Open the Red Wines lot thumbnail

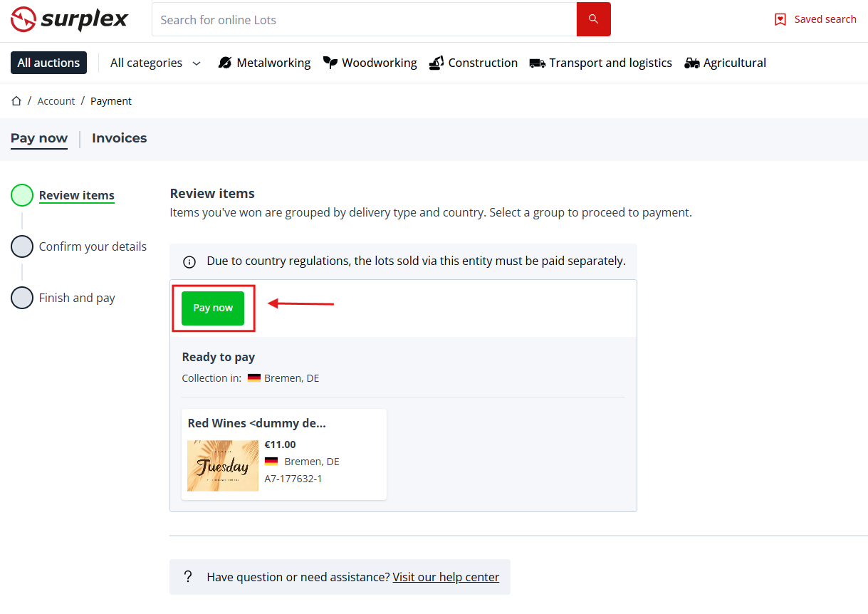223,466
